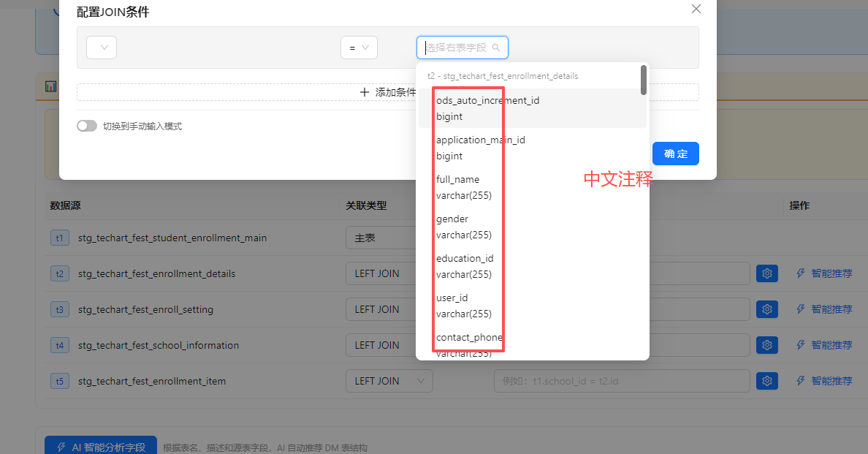Screen dimensions: 868x454
Task: Expand LEFT JOIN dropdown for enrollment_item row
Action: coord(389,381)
